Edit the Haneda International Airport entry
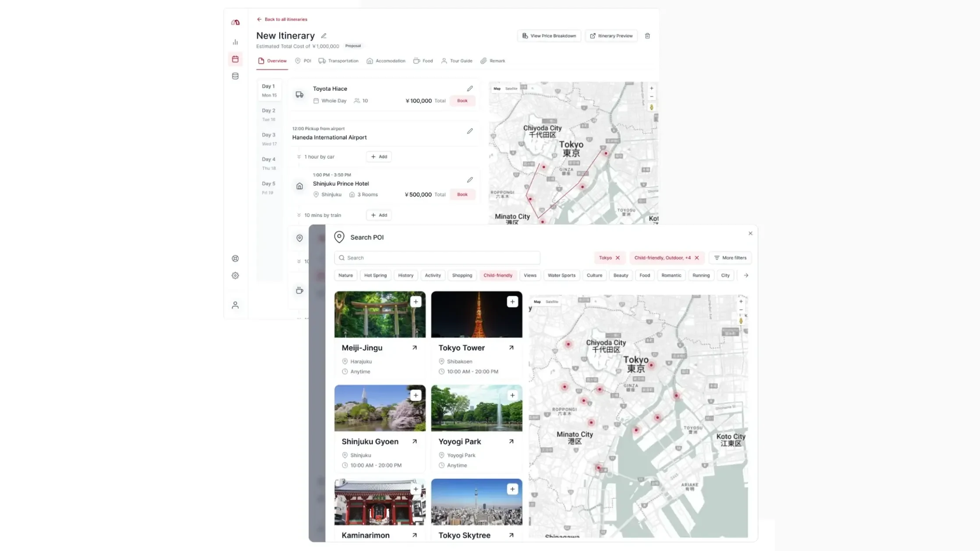 [470, 131]
